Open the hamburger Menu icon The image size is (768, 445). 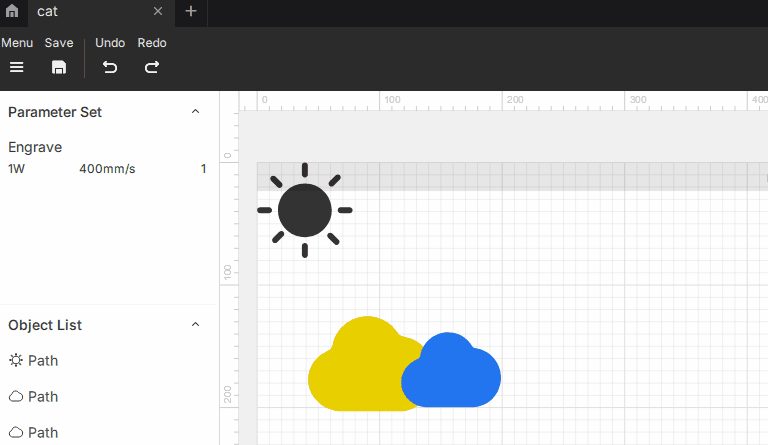tap(16, 67)
